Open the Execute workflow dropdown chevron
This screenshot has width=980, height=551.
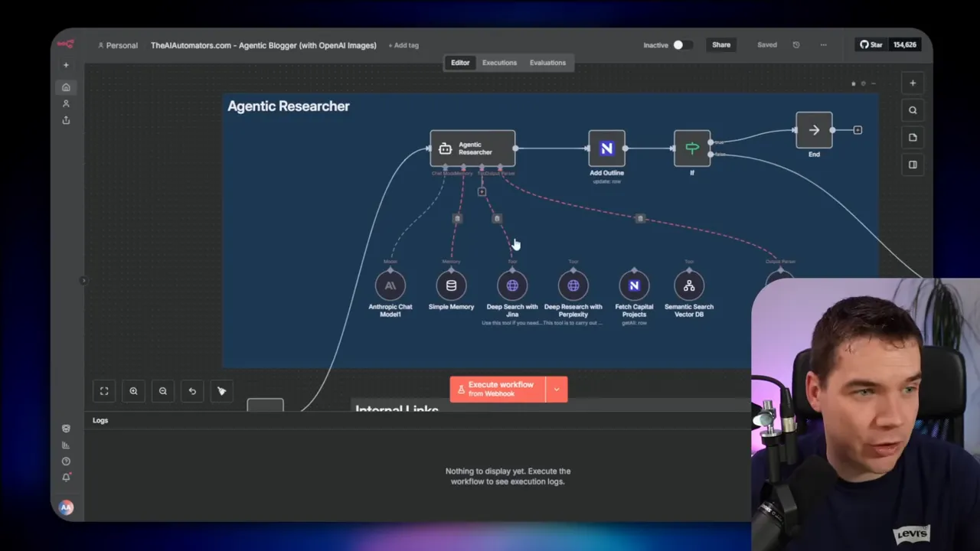[557, 390]
